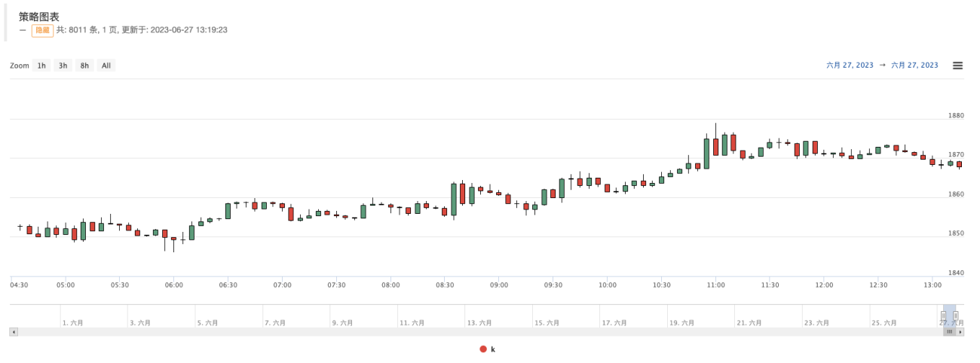980x363 pixels.
Task: Click navigator area at 13. 六月
Action: tap(477, 322)
